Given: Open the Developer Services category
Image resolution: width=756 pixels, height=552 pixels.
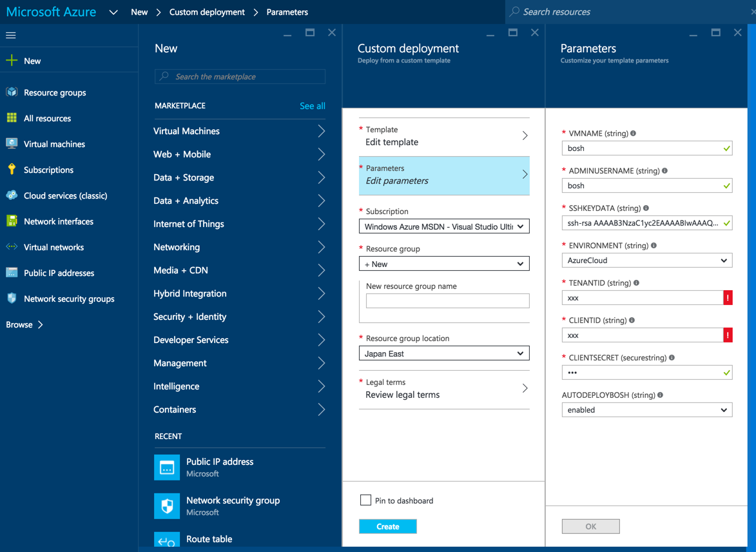Looking at the screenshot, I should [x=239, y=339].
